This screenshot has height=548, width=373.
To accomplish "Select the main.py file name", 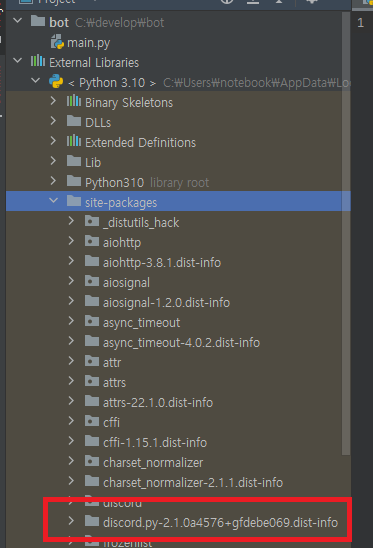I will click(88, 43).
